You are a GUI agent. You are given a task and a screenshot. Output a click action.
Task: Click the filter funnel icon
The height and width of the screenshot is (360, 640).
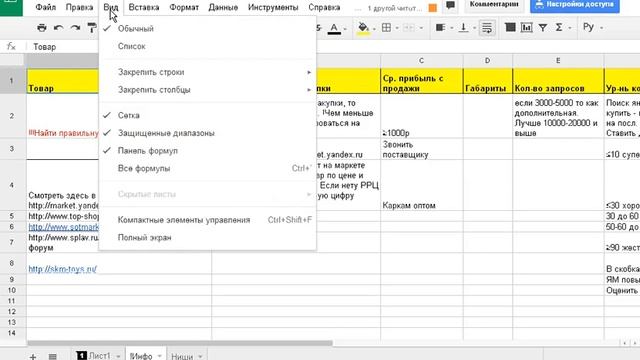point(543,28)
